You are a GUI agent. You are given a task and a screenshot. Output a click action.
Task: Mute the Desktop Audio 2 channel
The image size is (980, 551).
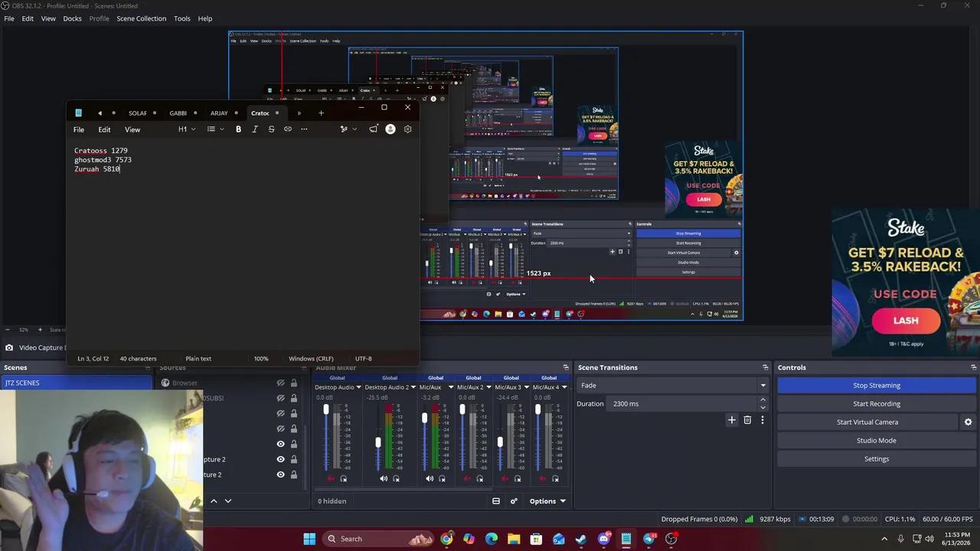tap(384, 479)
